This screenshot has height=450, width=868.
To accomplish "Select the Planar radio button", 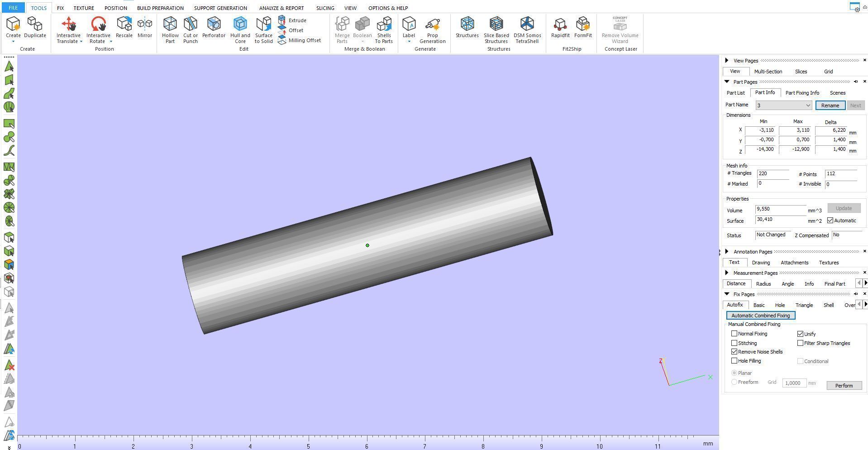I will tap(734, 373).
